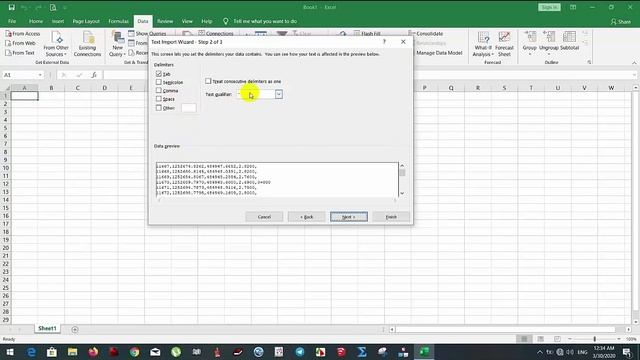
Task: Click the Other delimiter text field
Action: tap(189, 108)
